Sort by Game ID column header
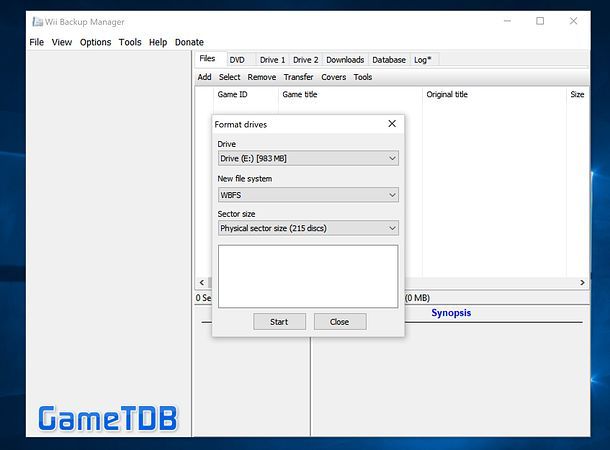610x450 pixels. point(246,95)
